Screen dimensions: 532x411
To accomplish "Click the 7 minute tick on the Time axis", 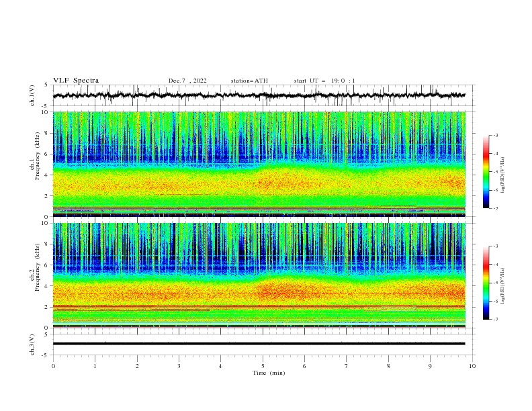I will click(347, 366).
